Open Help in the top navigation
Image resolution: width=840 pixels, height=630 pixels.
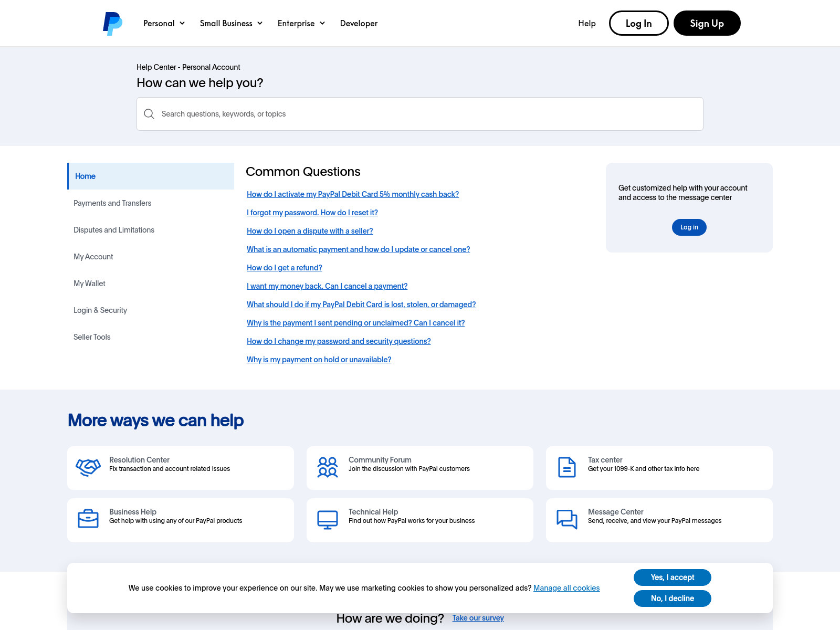587,23
